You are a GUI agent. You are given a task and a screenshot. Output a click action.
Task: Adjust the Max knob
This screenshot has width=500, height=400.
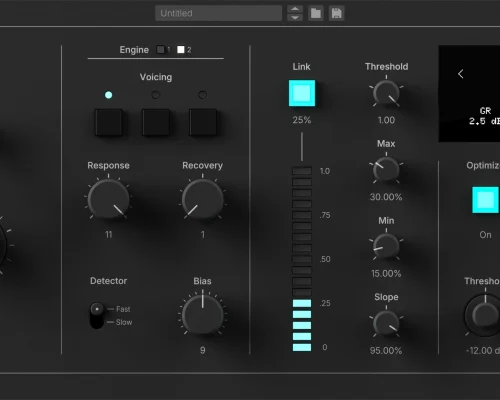[x=386, y=170]
